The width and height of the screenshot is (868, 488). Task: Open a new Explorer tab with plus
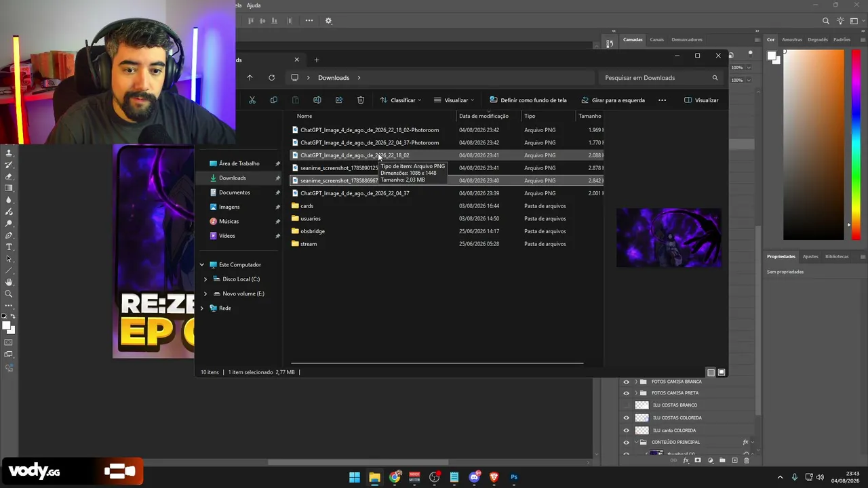pyautogui.click(x=316, y=60)
